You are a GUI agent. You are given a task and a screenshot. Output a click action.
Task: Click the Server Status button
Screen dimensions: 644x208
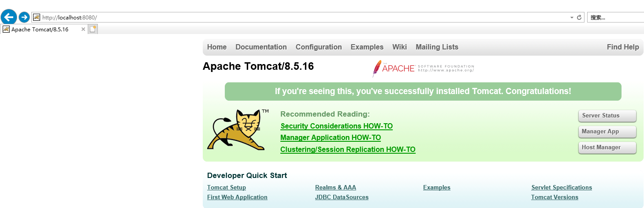click(607, 116)
